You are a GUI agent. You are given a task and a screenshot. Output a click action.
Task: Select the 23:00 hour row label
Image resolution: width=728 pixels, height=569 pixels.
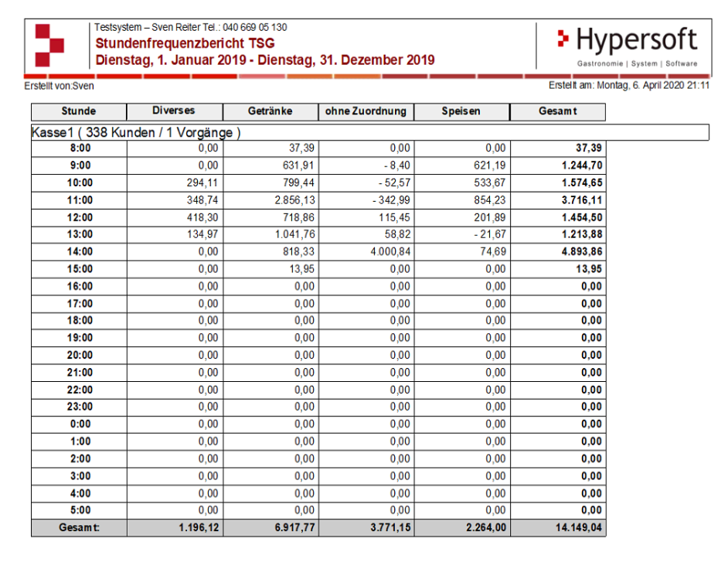pos(80,407)
